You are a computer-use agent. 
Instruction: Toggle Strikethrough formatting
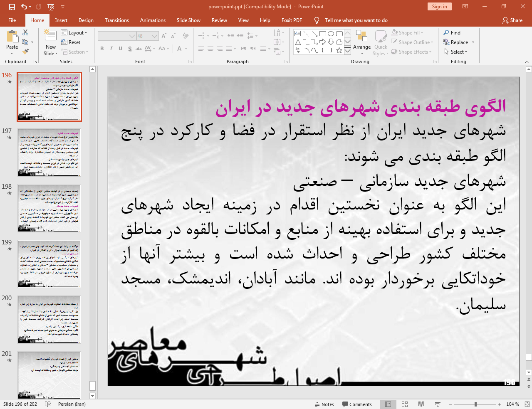[139, 49]
